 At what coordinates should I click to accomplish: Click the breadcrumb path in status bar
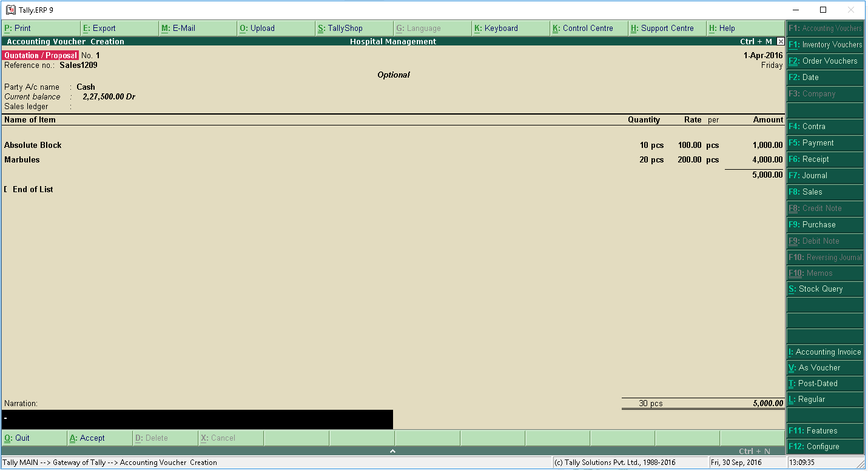click(110, 463)
